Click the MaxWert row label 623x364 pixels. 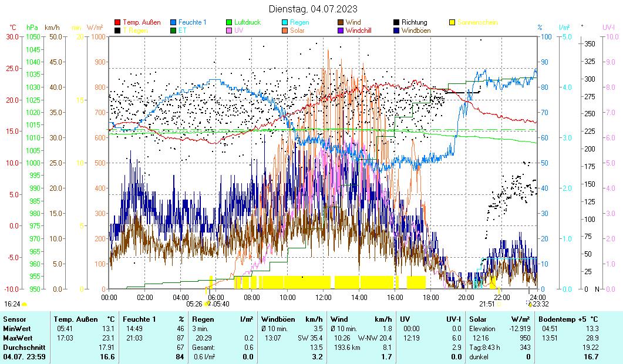18,338
